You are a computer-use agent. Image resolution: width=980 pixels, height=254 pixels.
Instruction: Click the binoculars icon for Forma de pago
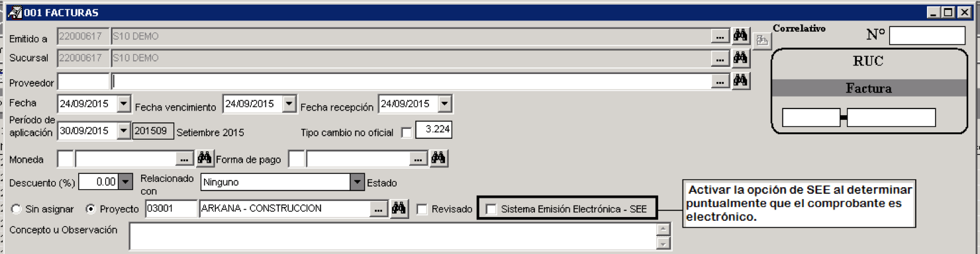point(438,158)
